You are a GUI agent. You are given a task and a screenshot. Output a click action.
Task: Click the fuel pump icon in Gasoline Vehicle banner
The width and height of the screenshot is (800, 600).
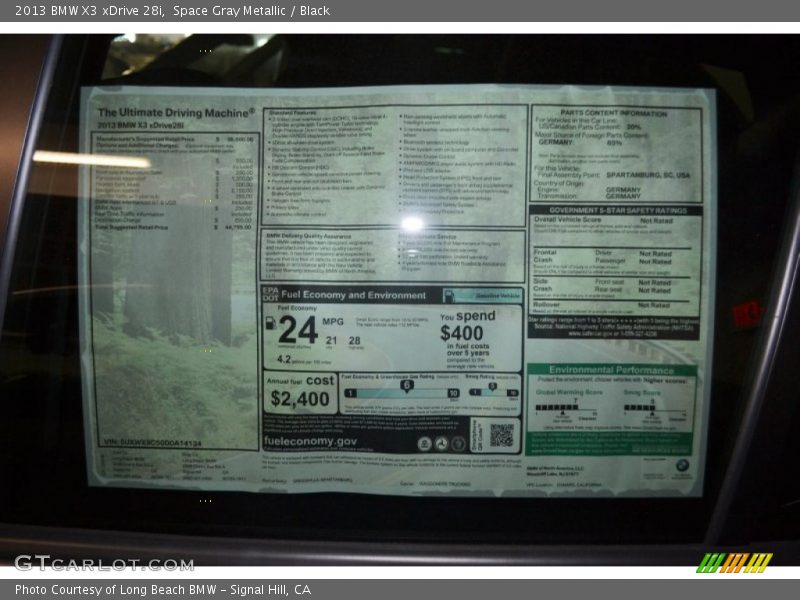pos(449,295)
